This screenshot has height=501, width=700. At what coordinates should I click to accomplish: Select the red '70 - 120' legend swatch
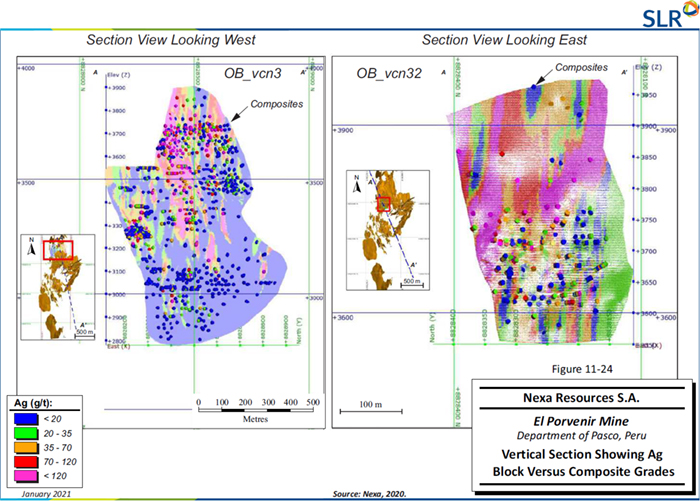tap(26, 462)
